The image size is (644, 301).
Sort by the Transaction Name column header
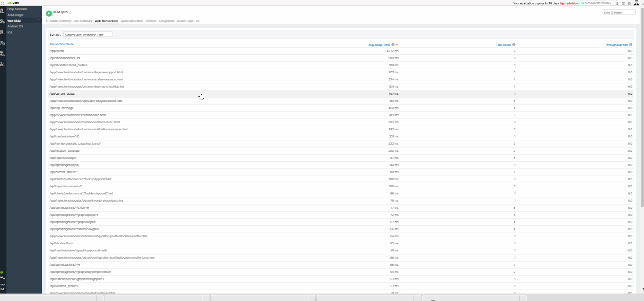(x=61, y=44)
